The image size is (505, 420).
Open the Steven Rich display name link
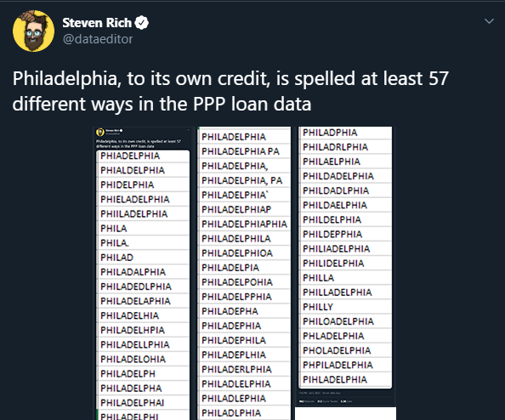click(x=97, y=23)
